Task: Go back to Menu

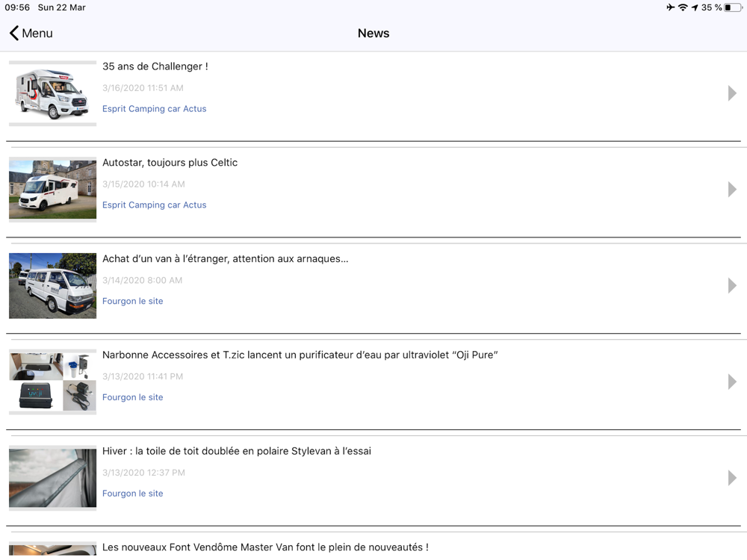Action: tap(31, 34)
